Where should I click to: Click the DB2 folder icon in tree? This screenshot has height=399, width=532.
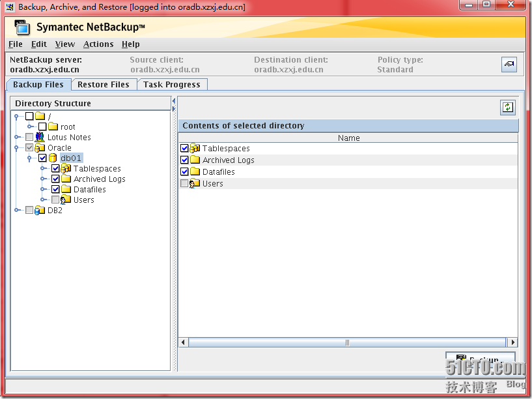click(40, 210)
